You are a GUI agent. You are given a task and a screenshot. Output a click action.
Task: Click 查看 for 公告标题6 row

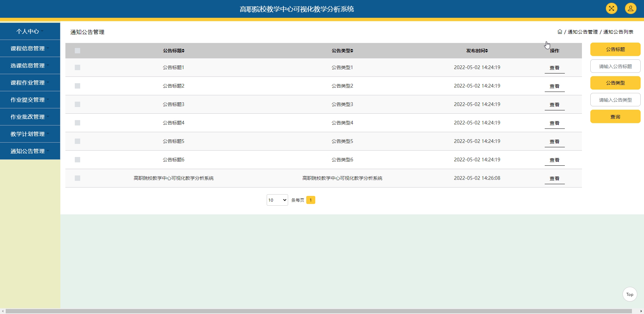tap(554, 160)
